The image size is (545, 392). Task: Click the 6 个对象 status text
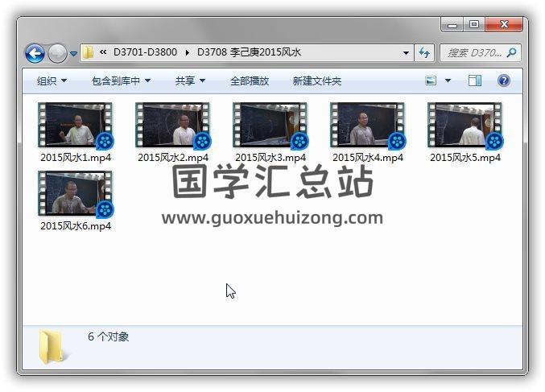click(x=108, y=336)
